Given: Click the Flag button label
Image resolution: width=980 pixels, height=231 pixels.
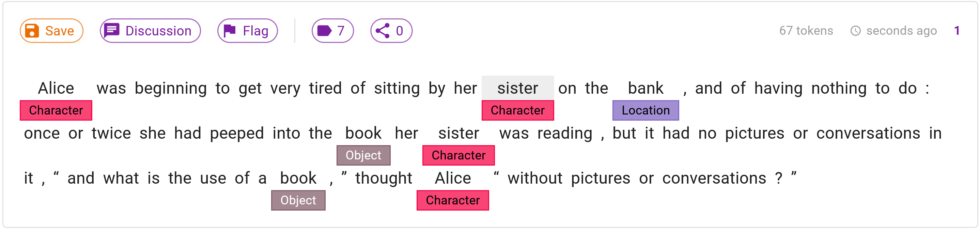Looking at the screenshot, I should click(256, 30).
